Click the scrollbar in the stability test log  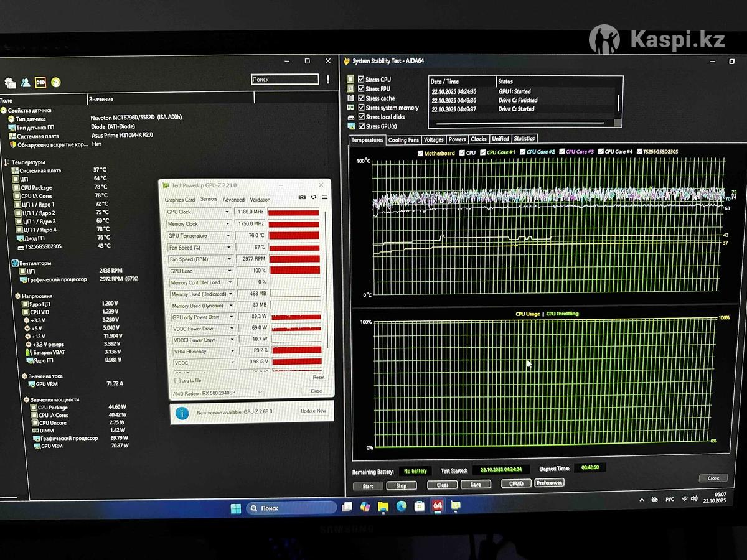[618, 103]
